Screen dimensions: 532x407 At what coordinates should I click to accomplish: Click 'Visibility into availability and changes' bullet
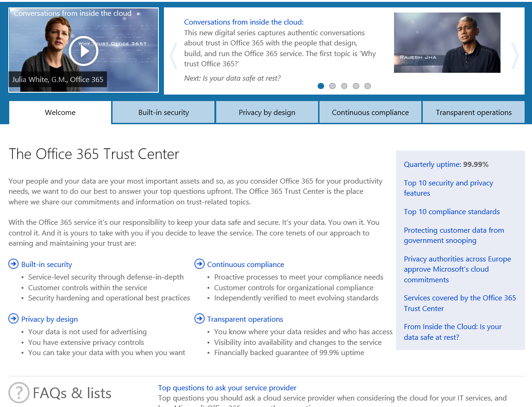pyautogui.click(x=298, y=343)
